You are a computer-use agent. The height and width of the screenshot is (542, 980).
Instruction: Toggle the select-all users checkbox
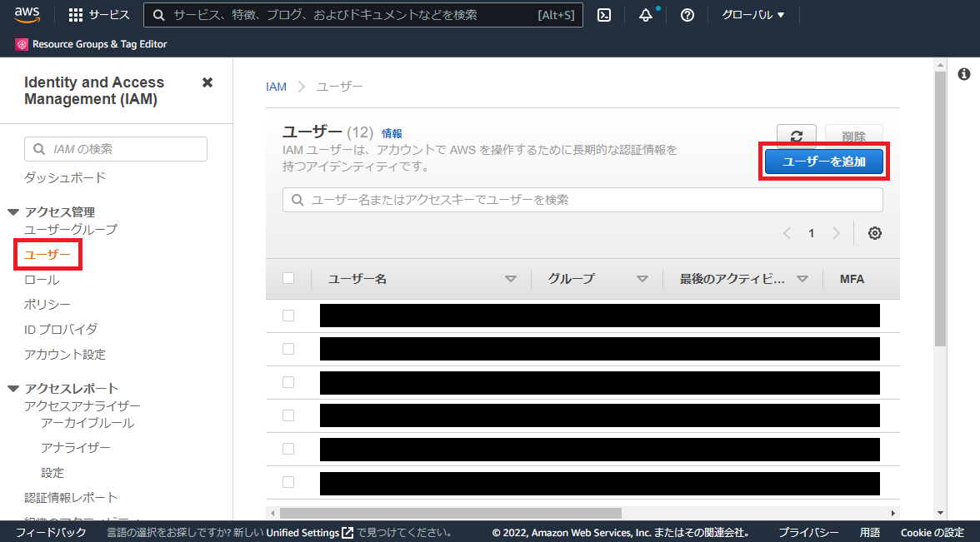[x=288, y=278]
